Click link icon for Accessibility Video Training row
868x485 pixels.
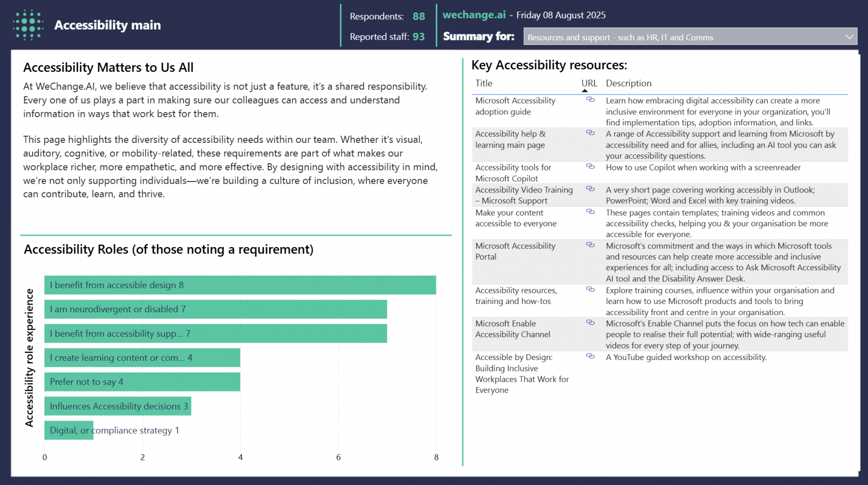point(590,189)
